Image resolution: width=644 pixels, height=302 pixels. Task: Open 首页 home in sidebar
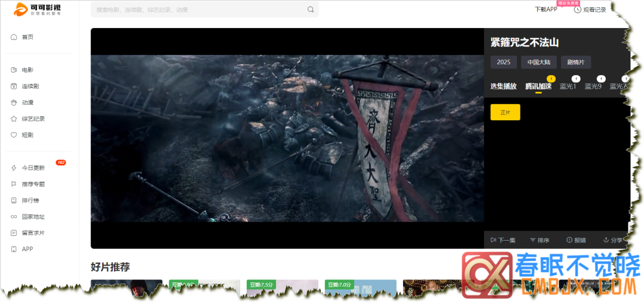pos(27,37)
